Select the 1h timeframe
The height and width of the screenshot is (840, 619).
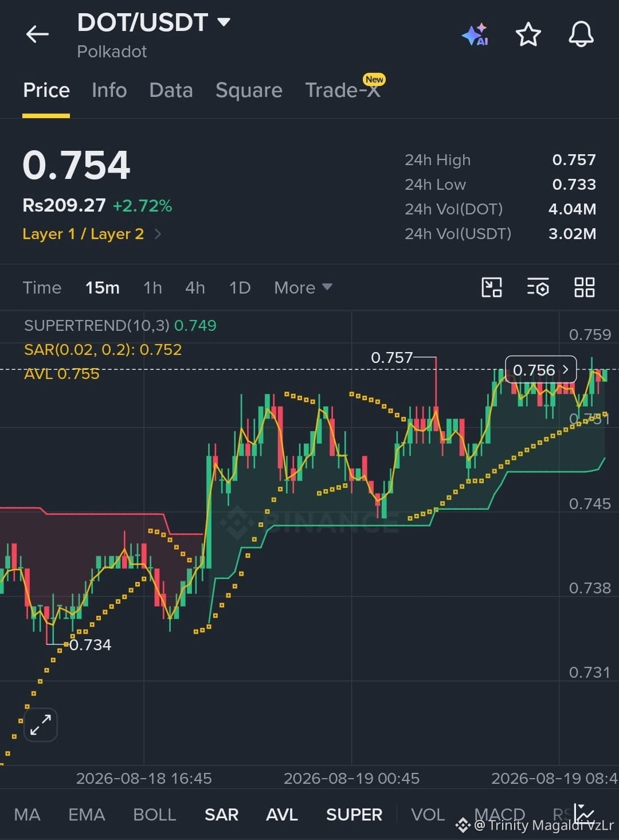coord(152,287)
